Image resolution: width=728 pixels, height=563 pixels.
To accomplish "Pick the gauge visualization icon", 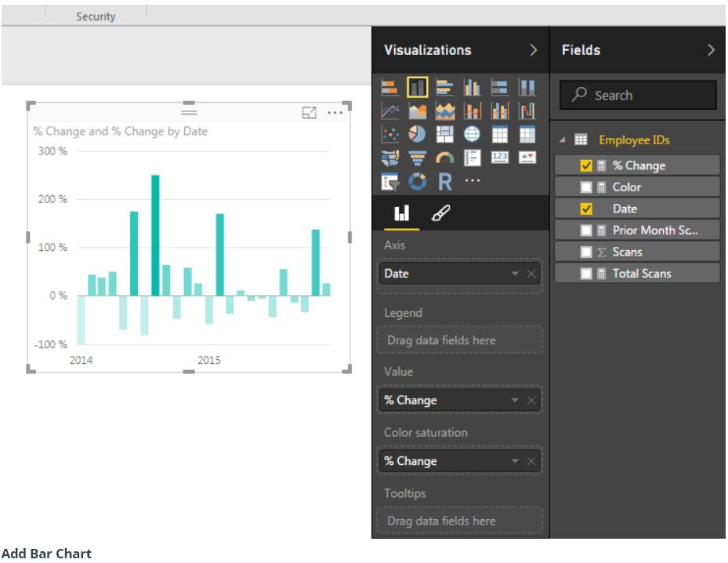I will (445, 158).
